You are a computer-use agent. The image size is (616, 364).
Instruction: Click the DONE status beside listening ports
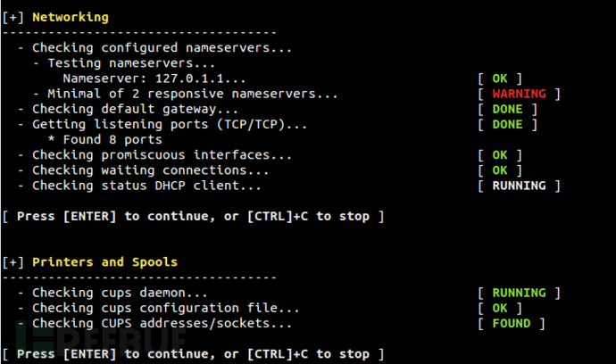[507, 124]
